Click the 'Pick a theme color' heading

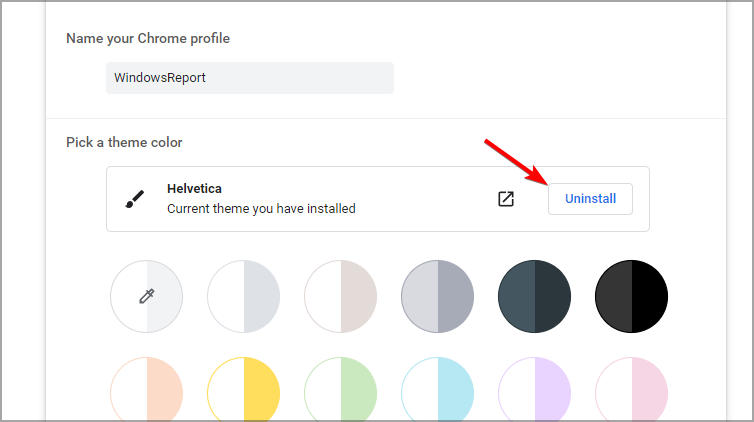[x=124, y=142]
